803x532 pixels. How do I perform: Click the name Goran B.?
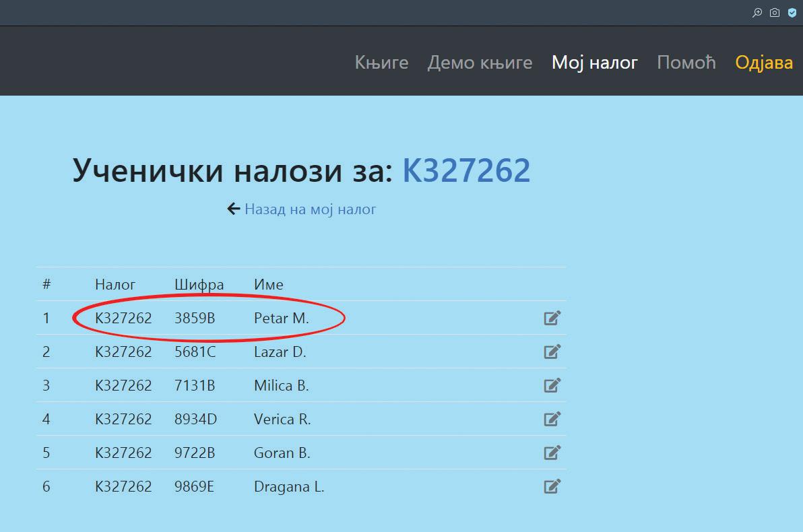click(282, 453)
